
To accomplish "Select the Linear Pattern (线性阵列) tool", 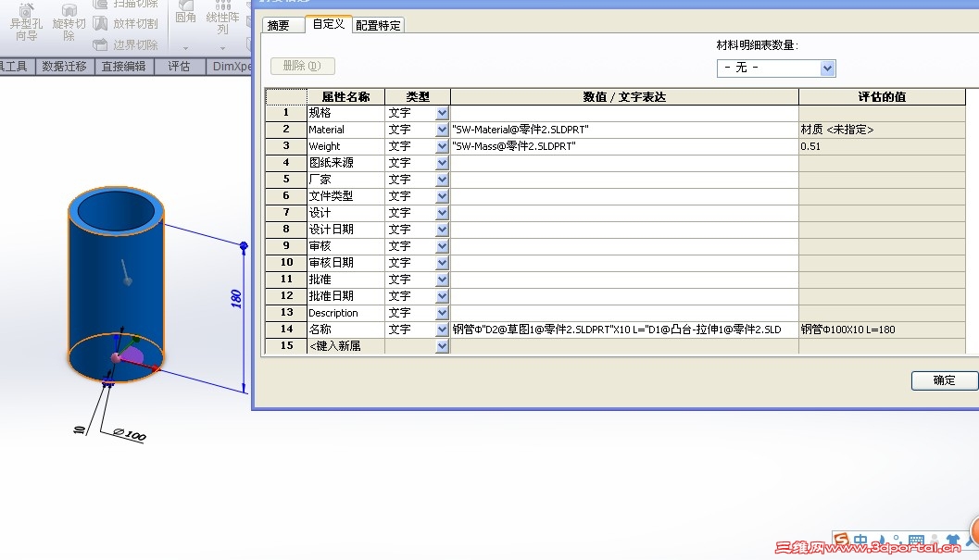I will [222, 19].
